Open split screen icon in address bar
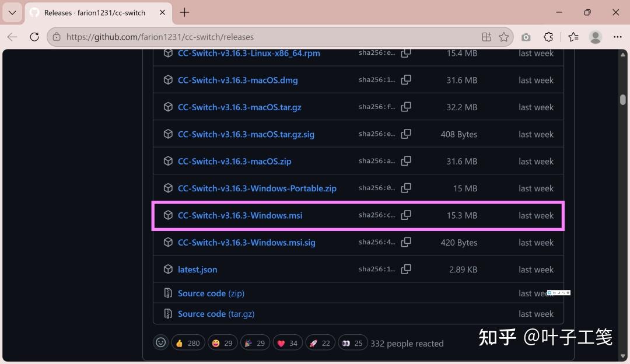 487,37
